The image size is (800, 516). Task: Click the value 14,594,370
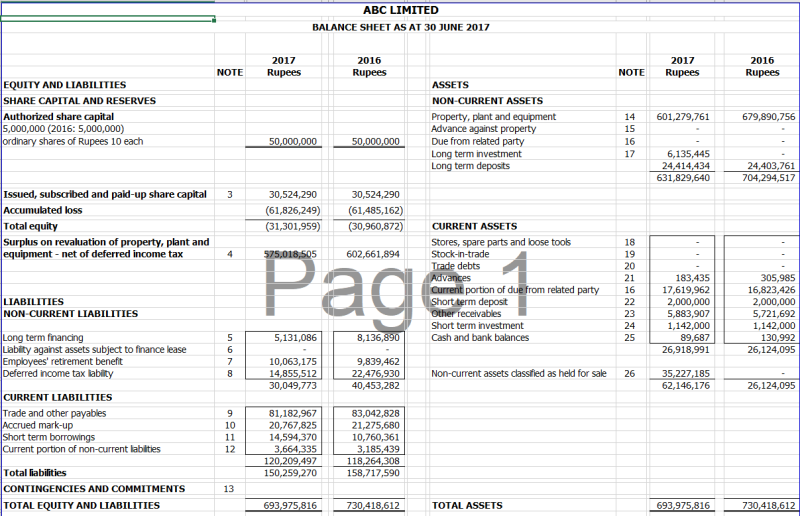[292, 437]
